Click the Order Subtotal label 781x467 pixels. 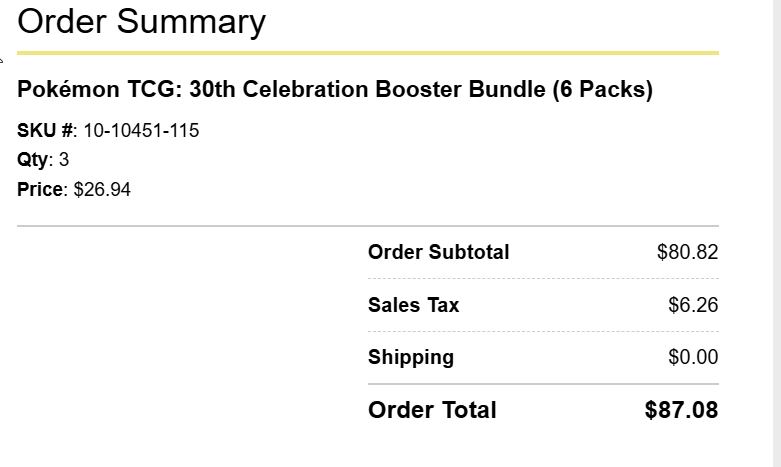coord(438,252)
